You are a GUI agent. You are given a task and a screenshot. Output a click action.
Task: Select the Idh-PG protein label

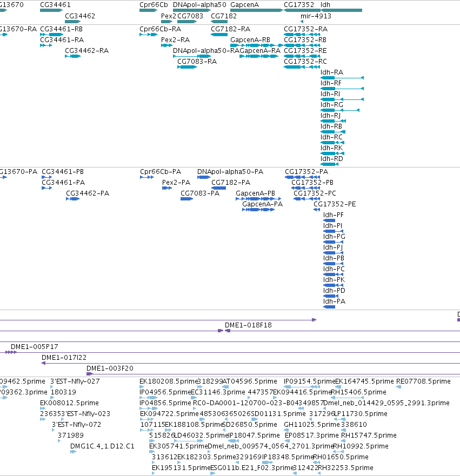click(x=334, y=236)
